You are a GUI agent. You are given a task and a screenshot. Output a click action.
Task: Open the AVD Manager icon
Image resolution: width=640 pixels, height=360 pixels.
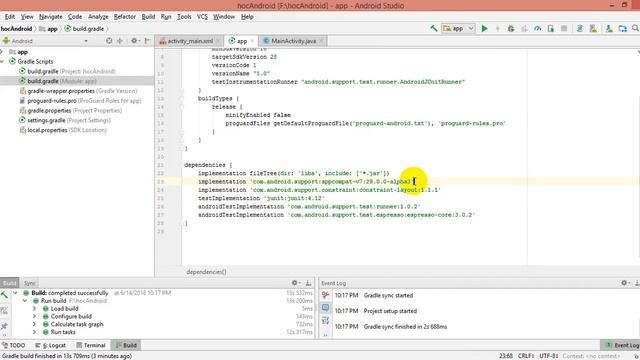[593, 29]
